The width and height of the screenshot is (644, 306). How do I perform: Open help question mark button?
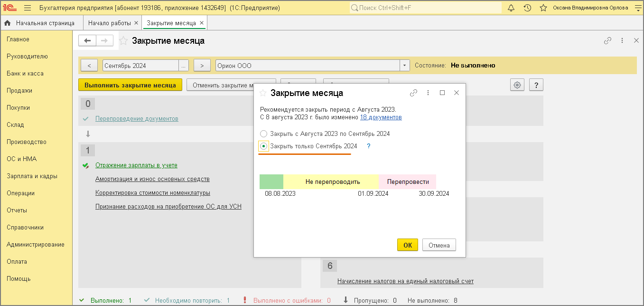coord(536,85)
